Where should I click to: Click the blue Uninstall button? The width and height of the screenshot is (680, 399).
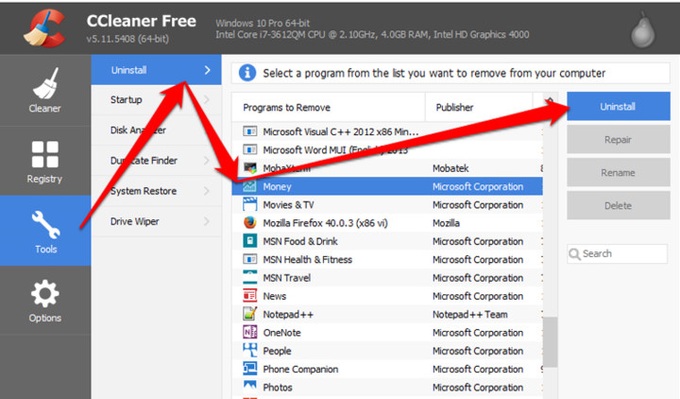click(x=618, y=106)
